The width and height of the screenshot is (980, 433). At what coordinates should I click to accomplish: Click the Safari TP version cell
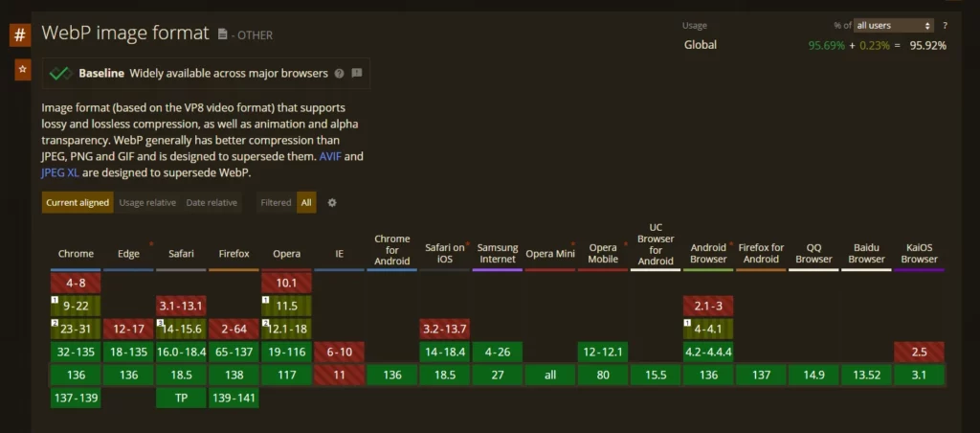coord(181,398)
